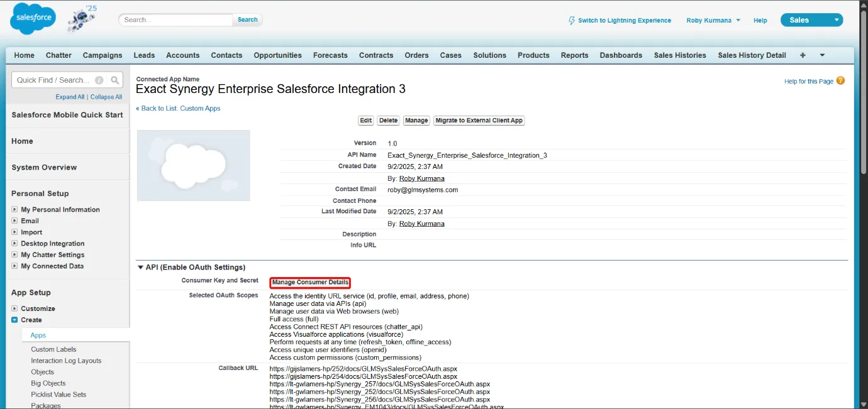
Task: Open System Overview in sidebar
Action: (x=44, y=167)
